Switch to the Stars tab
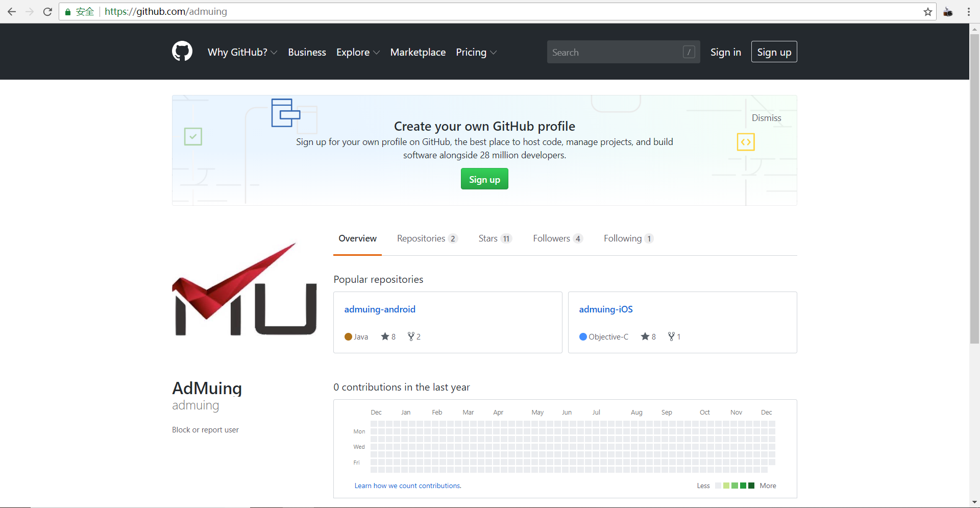This screenshot has height=508, width=980. [x=495, y=238]
